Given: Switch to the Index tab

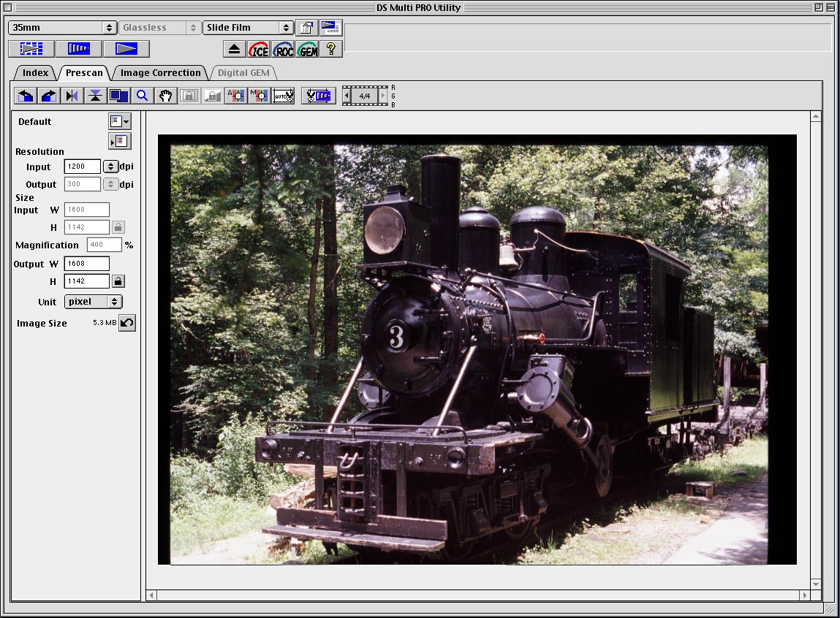Looking at the screenshot, I should point(35,72).
